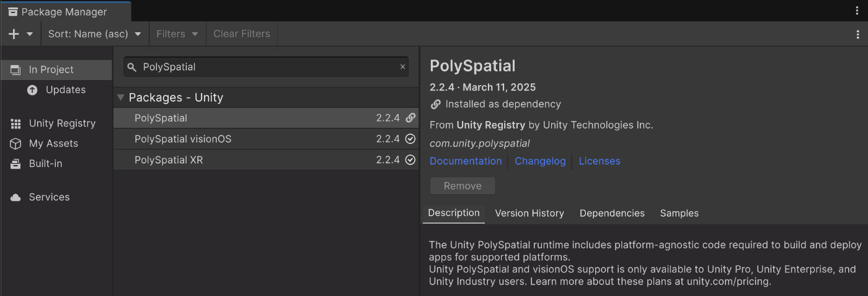Click the PolySpatial search field

pyautogui.click(x=266, y=67)
